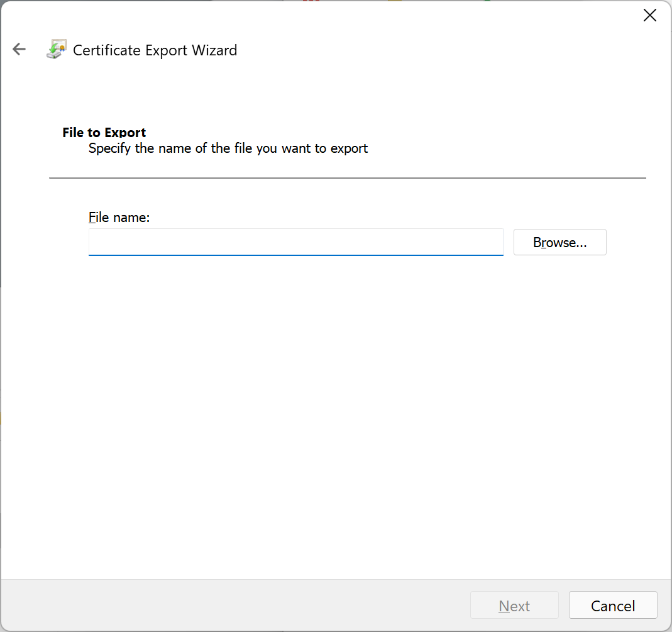Click the back arrow icon

[19, 49]
